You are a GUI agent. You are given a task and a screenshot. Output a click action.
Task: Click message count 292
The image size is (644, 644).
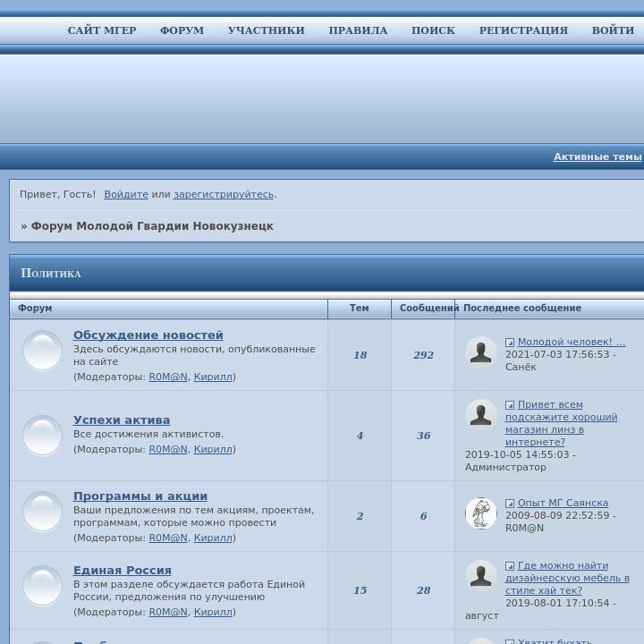coord(423,355)
